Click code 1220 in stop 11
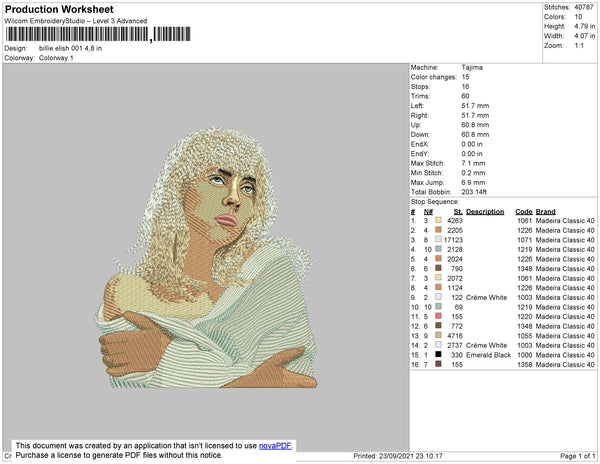 pyautogui.click(x=524, y=317)
